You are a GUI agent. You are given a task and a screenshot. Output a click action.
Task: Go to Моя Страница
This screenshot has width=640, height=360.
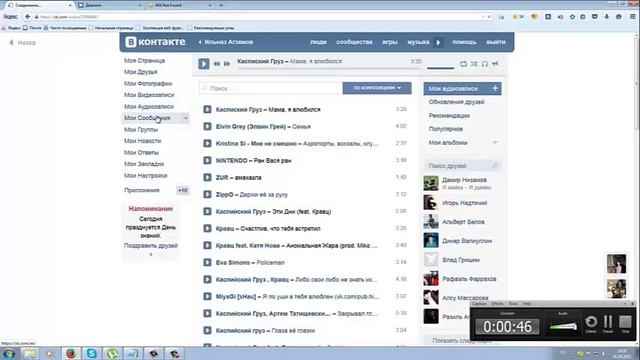click(144, 60)
